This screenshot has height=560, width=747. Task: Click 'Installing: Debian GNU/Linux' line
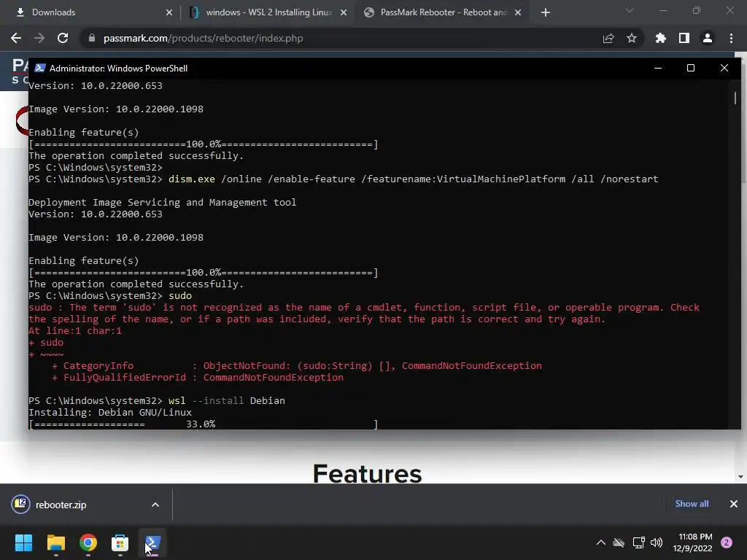click(110, 413)
